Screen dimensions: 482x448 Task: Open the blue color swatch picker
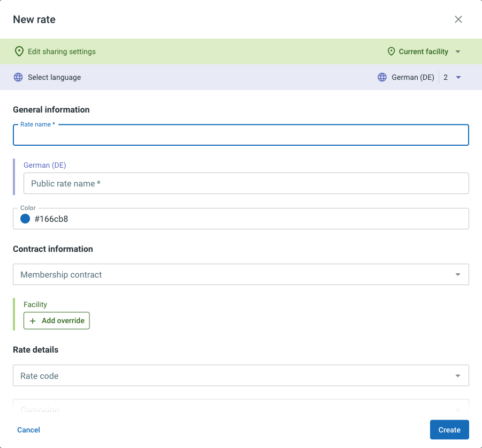tap(25, 219)
